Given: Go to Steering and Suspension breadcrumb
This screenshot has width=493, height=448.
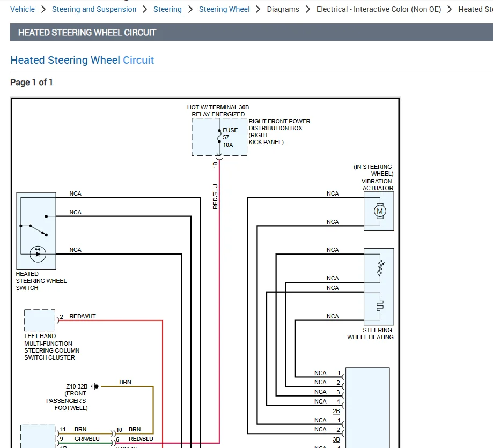Looking at the screenshot, I should click(x=94, y=9).
